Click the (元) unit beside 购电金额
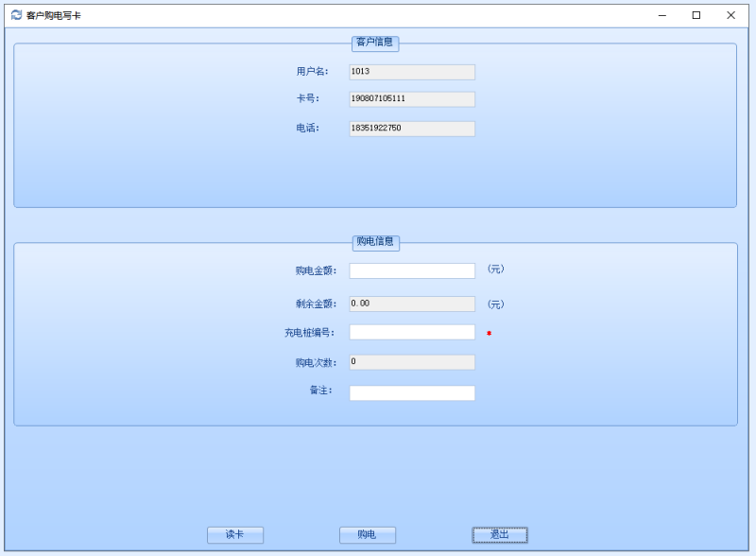The width and height of the screenshot is (756, 556). [495, 269]
